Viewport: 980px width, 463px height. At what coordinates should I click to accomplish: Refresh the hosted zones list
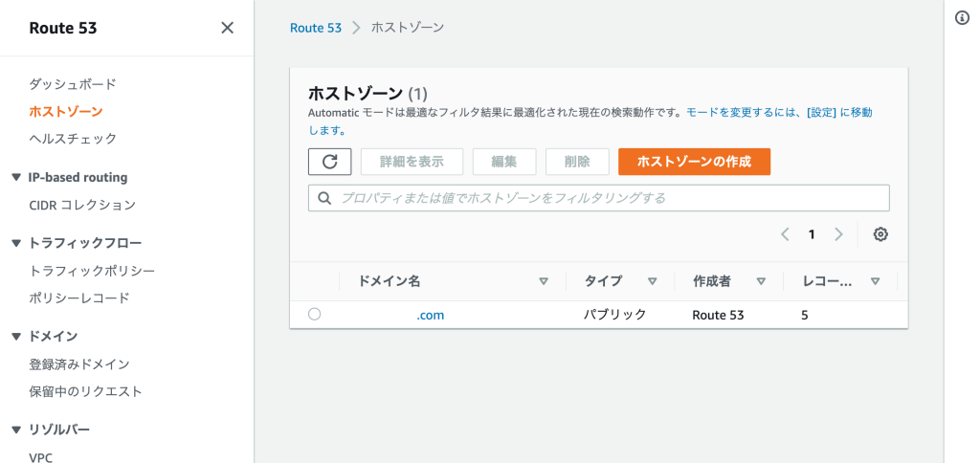[x=330, y=162]
